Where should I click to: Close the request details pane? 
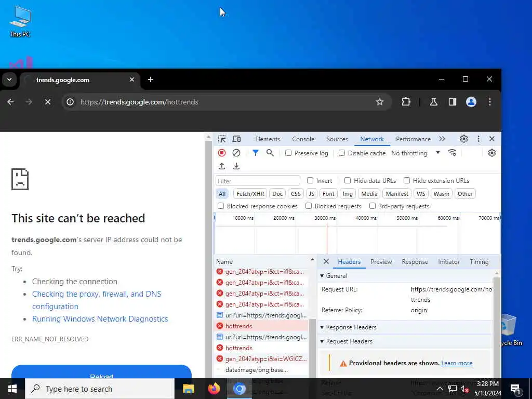(x=326, y=262)
